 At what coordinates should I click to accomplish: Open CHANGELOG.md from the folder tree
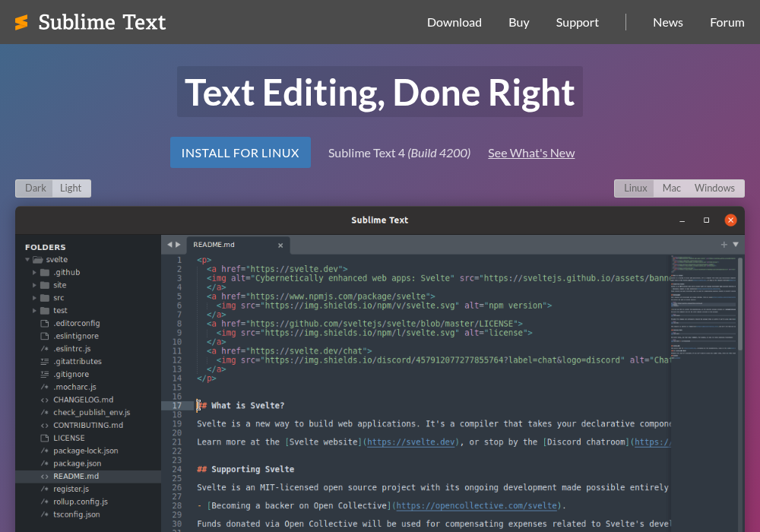point(84,400)
